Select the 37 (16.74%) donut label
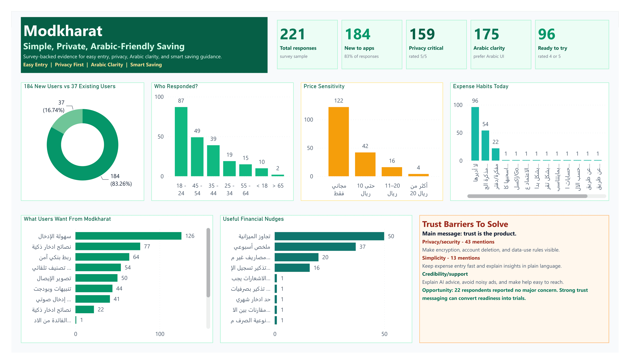 [54, 106]
